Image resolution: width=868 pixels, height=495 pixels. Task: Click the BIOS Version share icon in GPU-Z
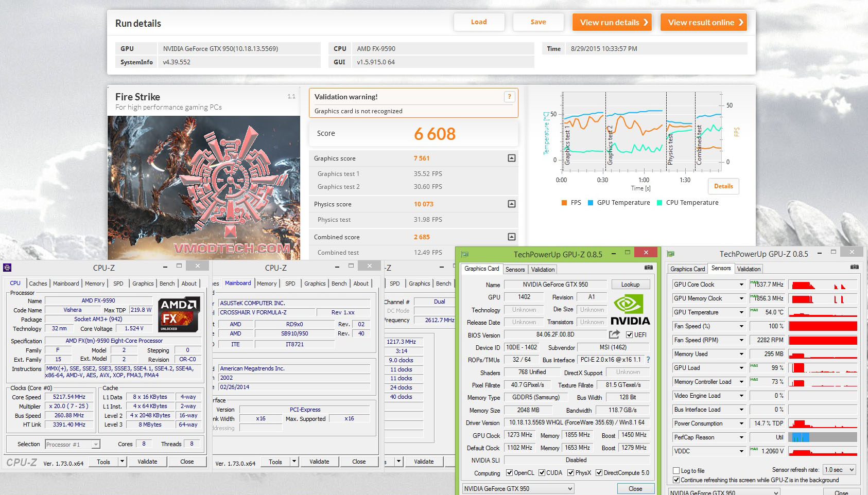pyautogui.click(x=614, y=334)
